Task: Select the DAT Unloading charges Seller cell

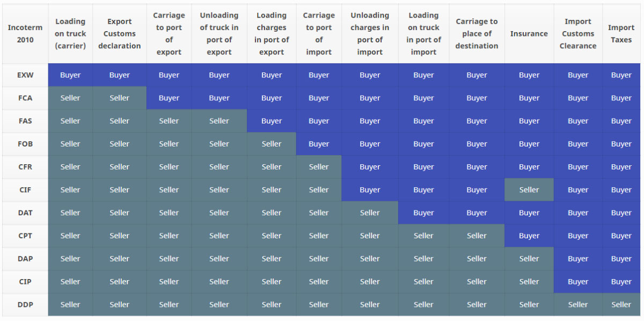Action: [370, 213]
